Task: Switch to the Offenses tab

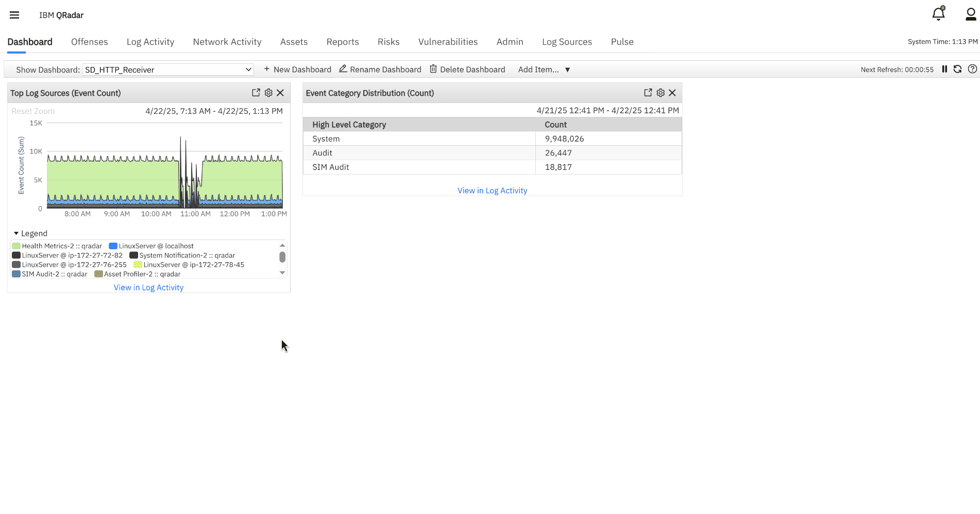Action: click(x=90, y=42)
